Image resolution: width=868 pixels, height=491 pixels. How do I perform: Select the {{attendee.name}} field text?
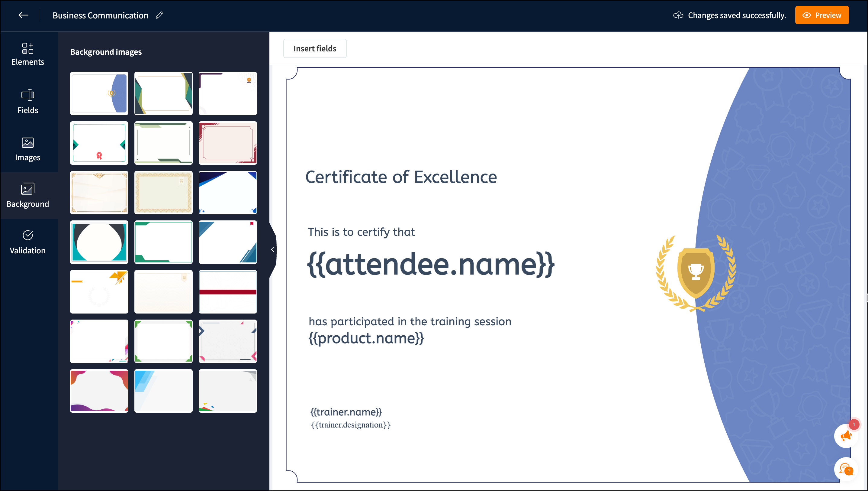coord(431,264)
